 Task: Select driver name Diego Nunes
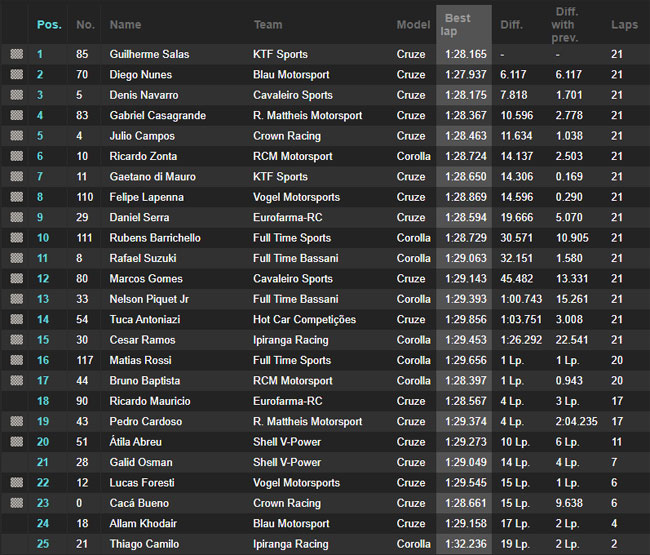tap(141, 75)
